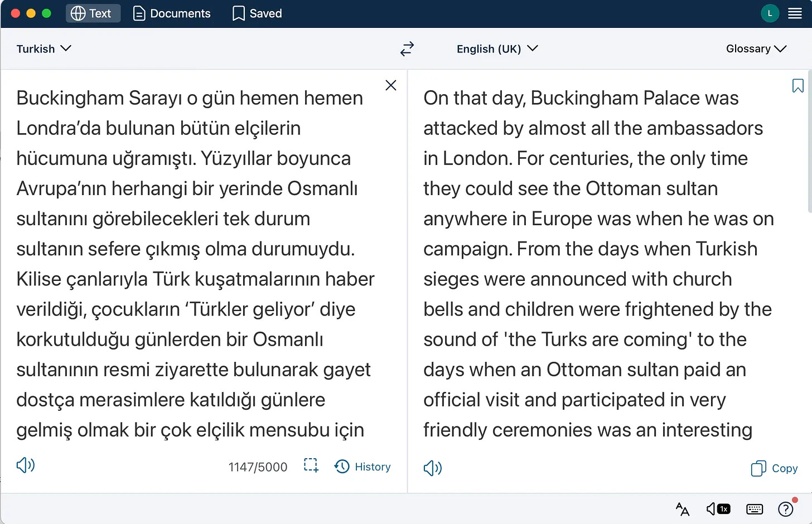Open the screenshot translation tool
The width and height of the screenshot is (812, 524).
311,466
